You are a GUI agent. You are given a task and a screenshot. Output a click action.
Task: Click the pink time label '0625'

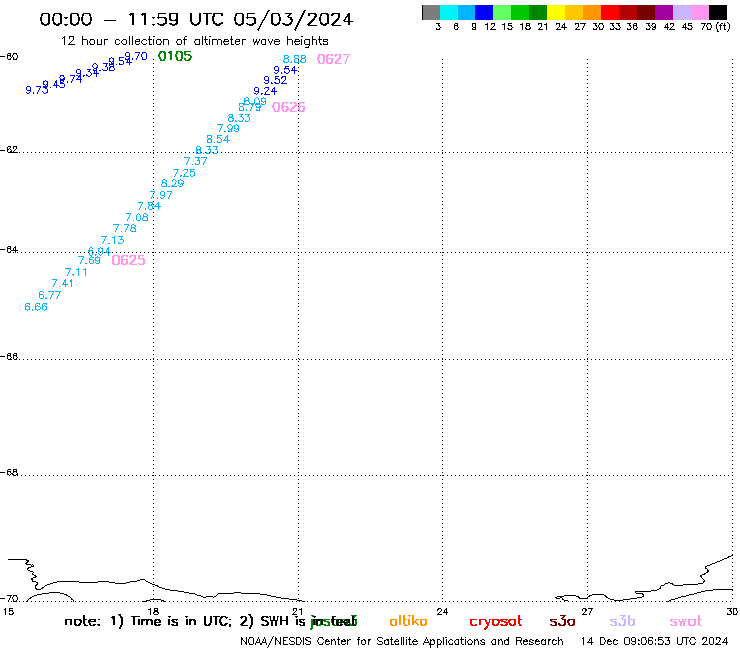pos(128,260)
